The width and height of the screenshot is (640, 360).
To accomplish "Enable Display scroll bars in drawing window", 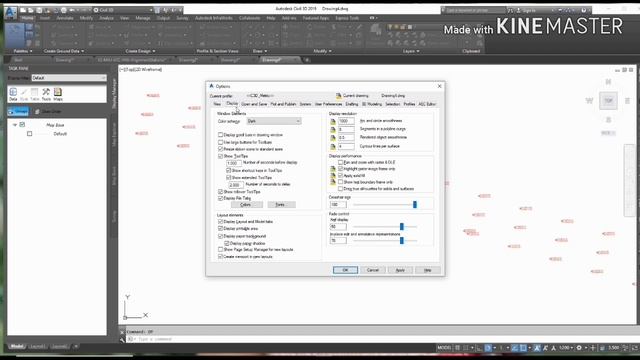I will (220, 135).
